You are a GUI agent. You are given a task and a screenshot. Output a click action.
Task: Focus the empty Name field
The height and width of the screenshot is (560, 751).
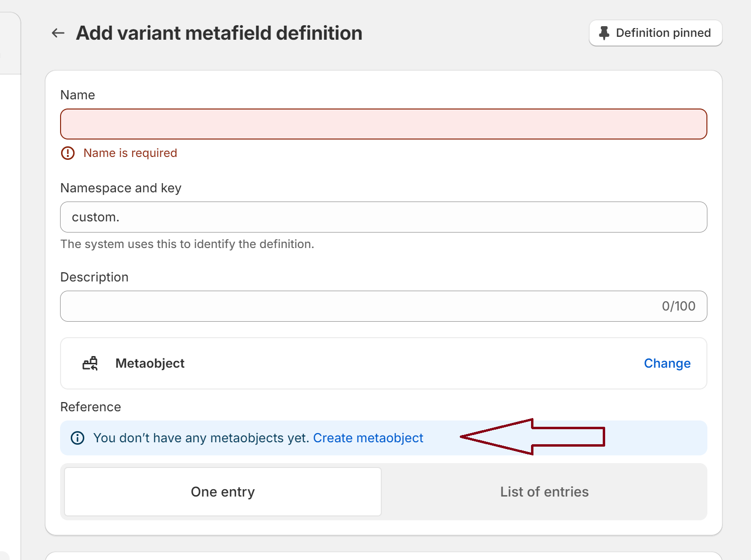(383, 124)
